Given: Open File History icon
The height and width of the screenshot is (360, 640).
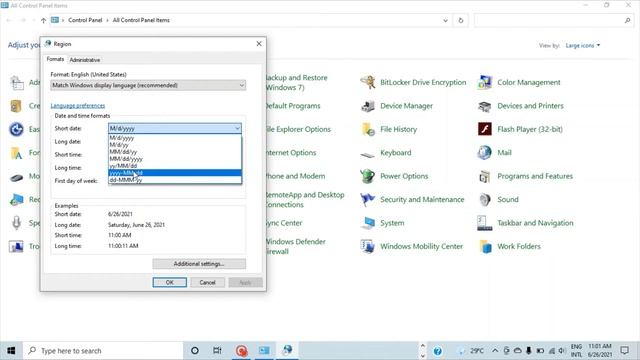Looking at the screenshot, I should click(368, 129).
